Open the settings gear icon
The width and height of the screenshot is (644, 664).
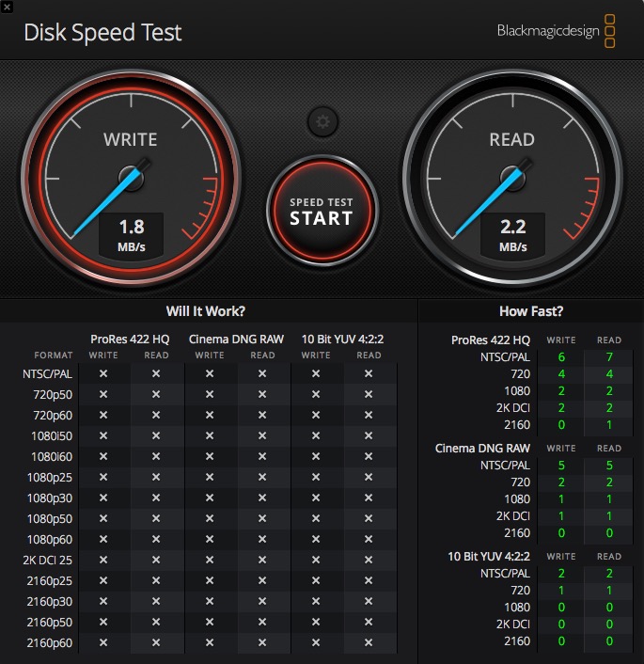[322, 121]
